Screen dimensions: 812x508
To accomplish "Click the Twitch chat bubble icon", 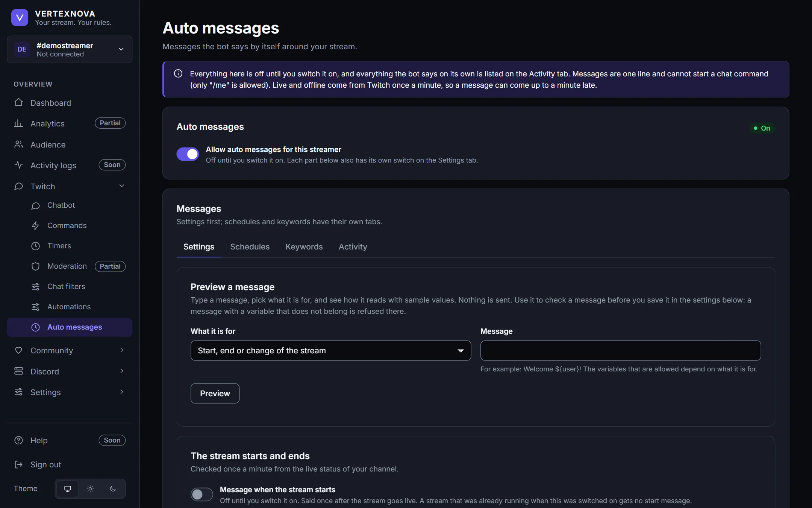I will (18, 186).
